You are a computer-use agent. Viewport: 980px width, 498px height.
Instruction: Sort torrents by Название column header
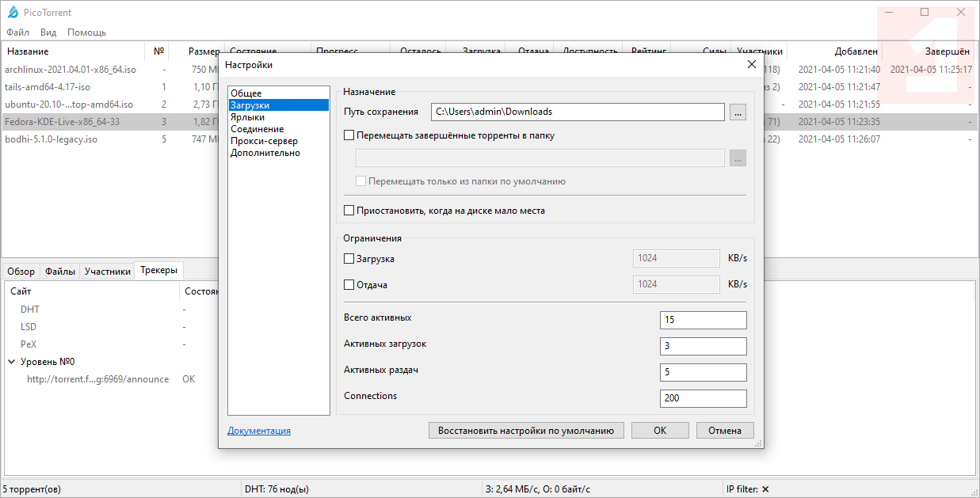pos(74,51)
